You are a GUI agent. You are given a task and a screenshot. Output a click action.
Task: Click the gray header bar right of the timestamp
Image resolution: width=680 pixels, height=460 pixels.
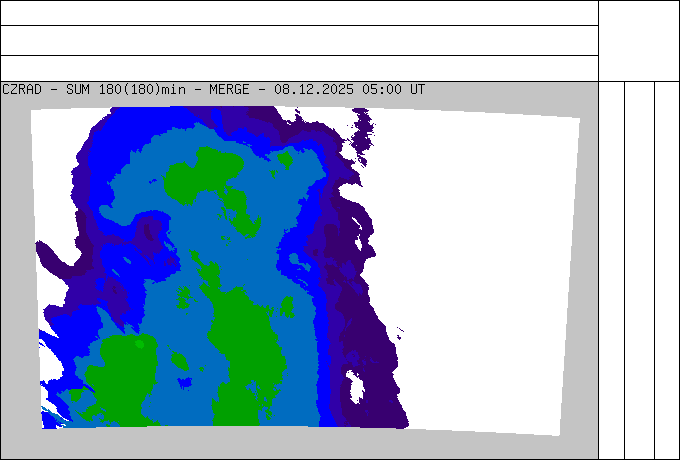pyautogui.click(x=510, y=90)
